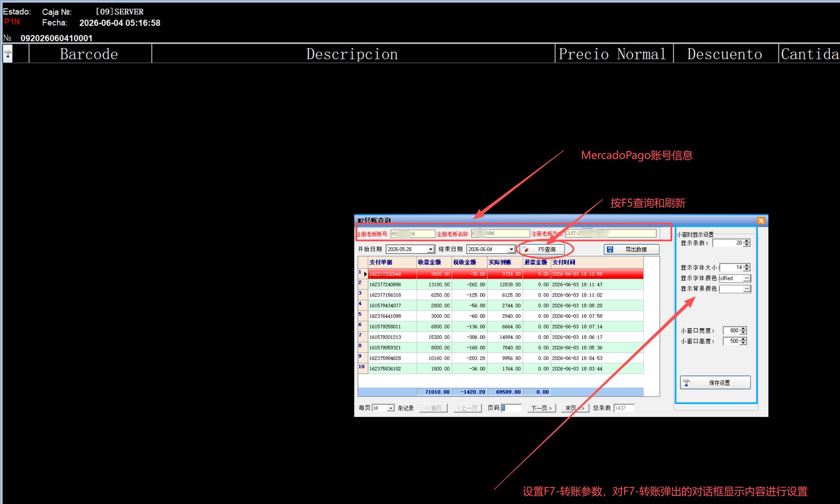Click the P1N status indicator
The width and height of the screenshot is (840, 504).
[x=12, y=22]
